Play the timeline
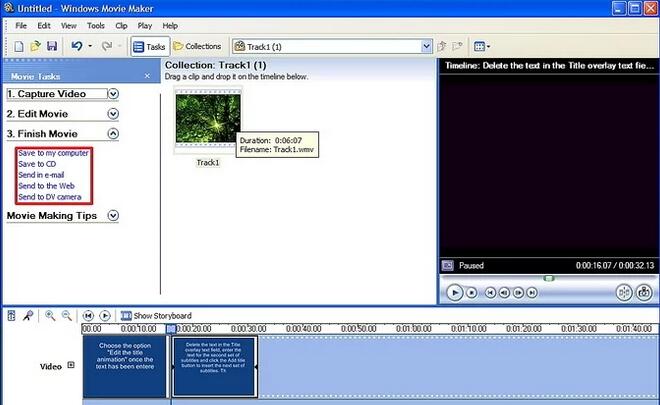 [x=105, y=315]
